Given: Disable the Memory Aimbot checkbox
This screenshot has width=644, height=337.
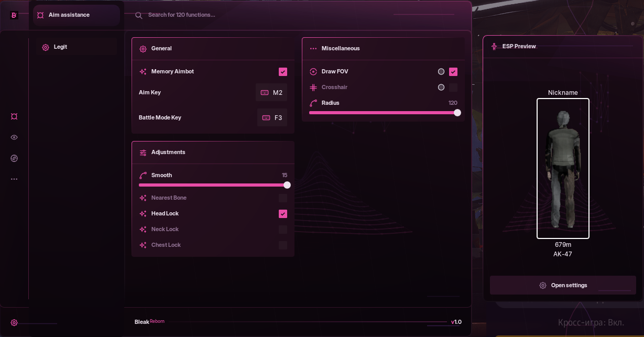Looking at the screenshot, I should 283,72.
